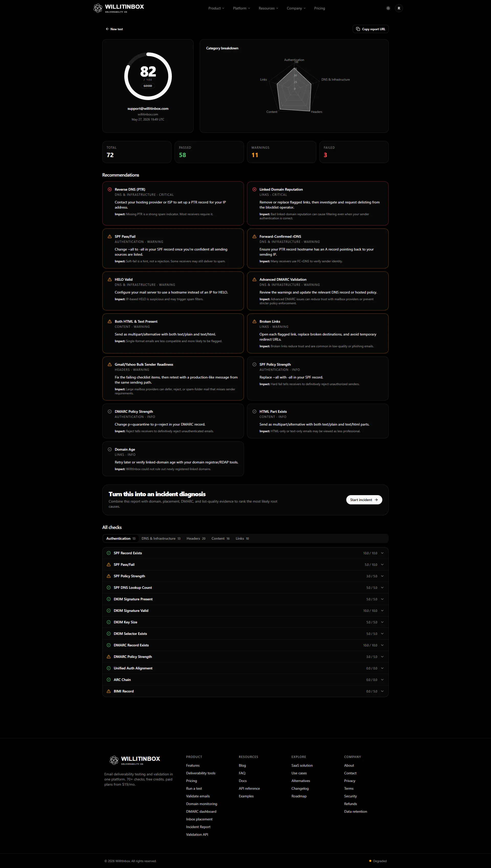Click the warning icon on HELO Valid card
The image size is (491, 868).
tap(110, 279)
